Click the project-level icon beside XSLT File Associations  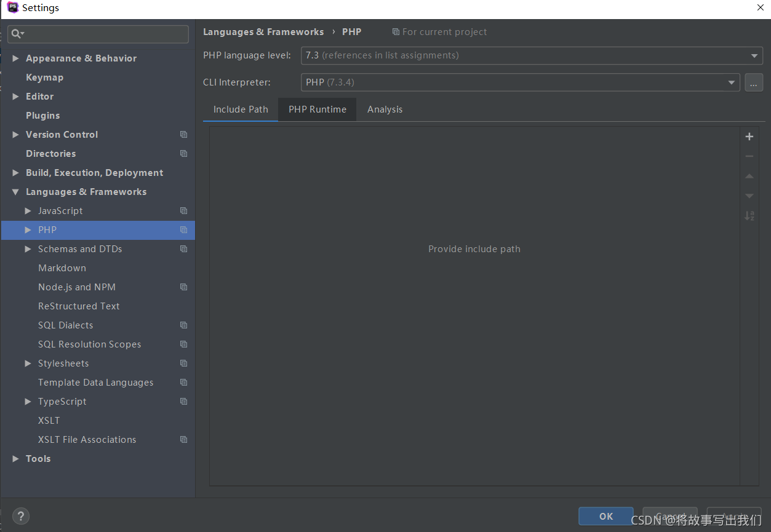pyautogui.click(x=183, y=440)
